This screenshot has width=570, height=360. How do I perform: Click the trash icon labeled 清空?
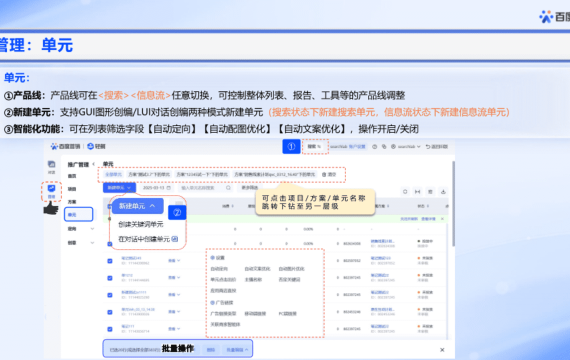coord(324,175)
